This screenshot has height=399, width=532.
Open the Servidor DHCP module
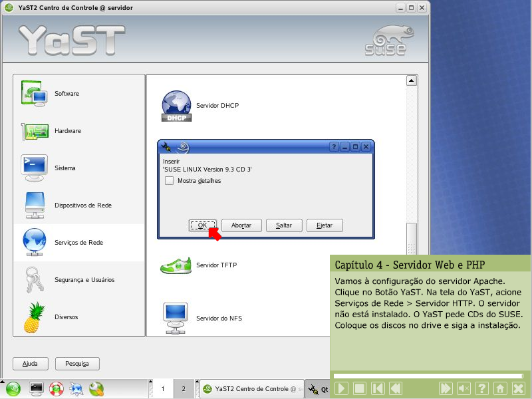(176, 106)
